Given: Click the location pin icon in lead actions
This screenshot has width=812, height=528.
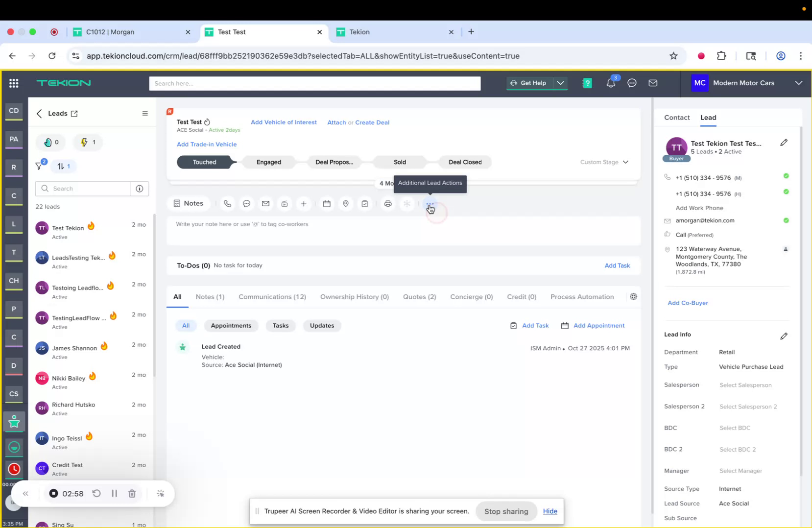Looking at the screenshot, I should (346, 203).
